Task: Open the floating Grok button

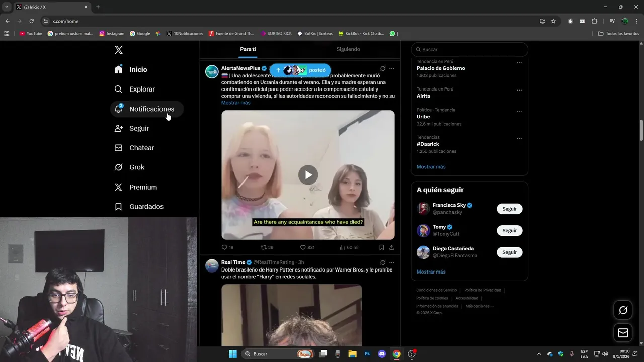Action: pos(623,310)
